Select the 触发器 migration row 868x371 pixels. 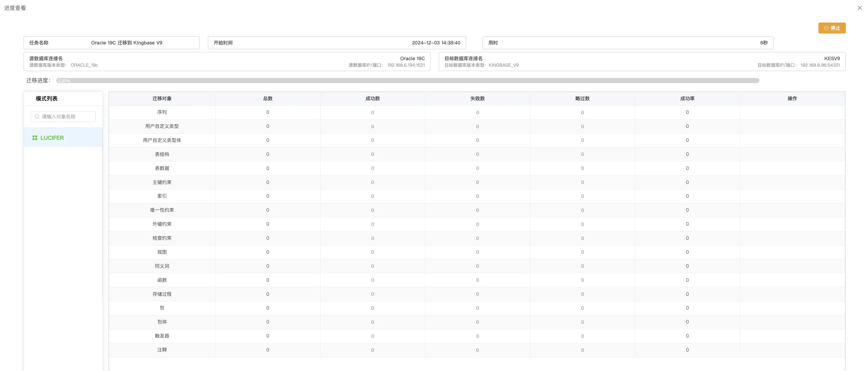(162, 336)
